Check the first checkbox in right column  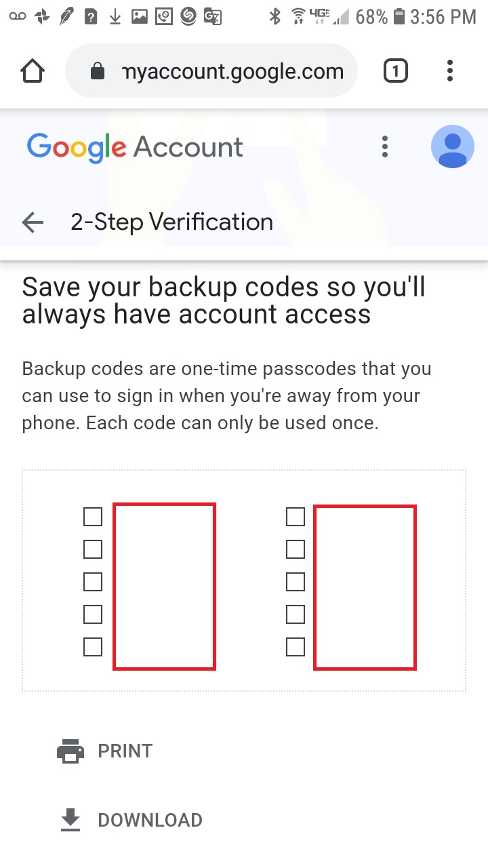click(x=296, y=517)
